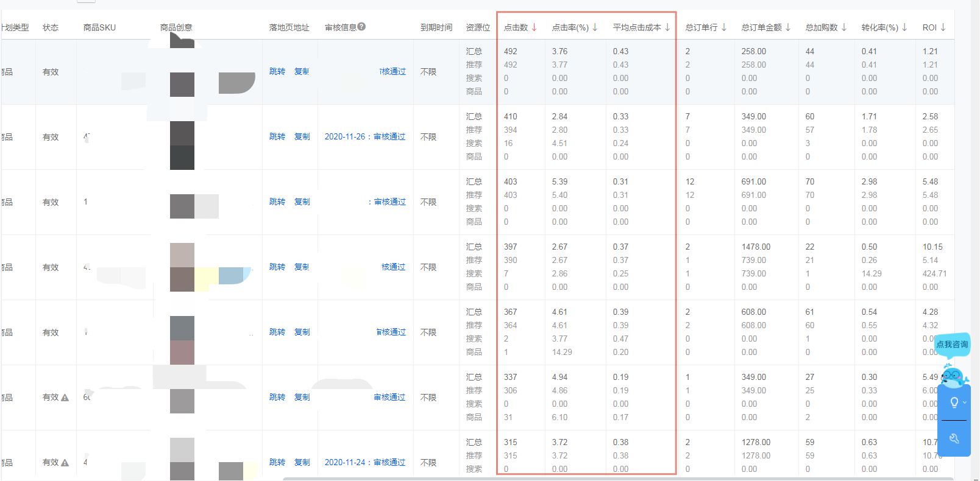
Task: Click the wrench tool icon in floating sidebar
Action: pyautogui.click(x=954, y=438)
